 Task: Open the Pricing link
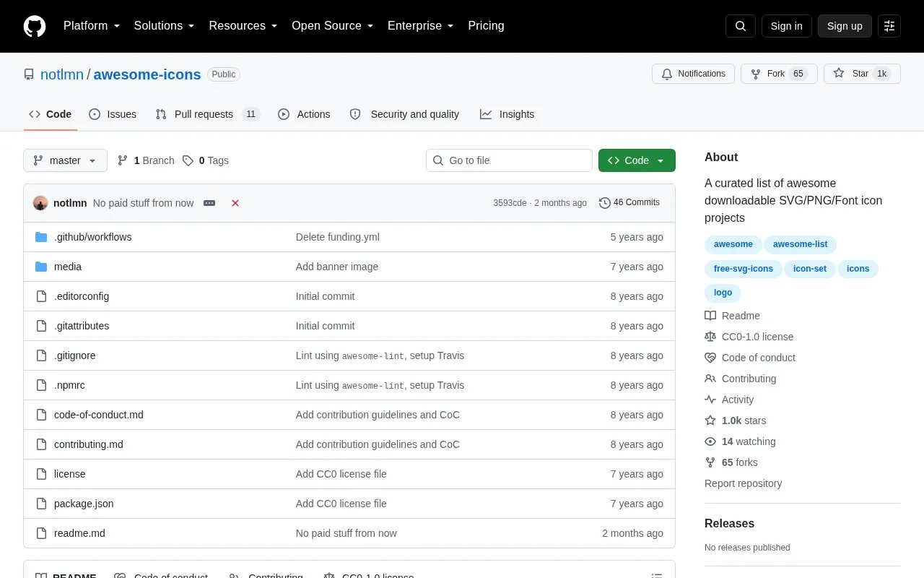[x=486, y=26]
